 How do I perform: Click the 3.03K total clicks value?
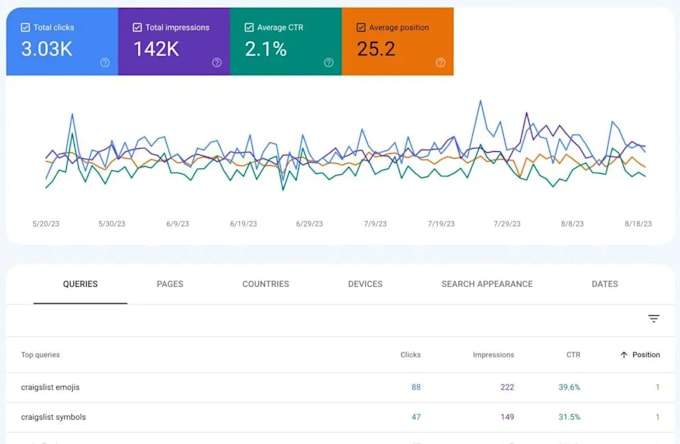tap(47, 49)
